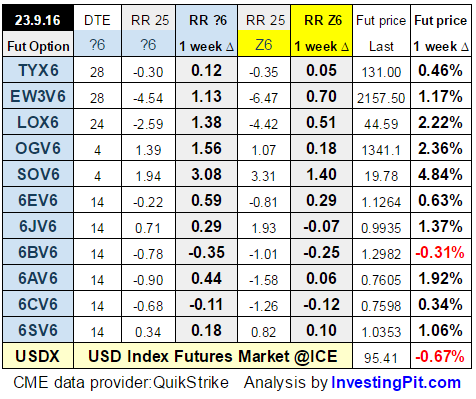
Task: Select the EW3V6 future option cell
Action: tap(38, 96)
